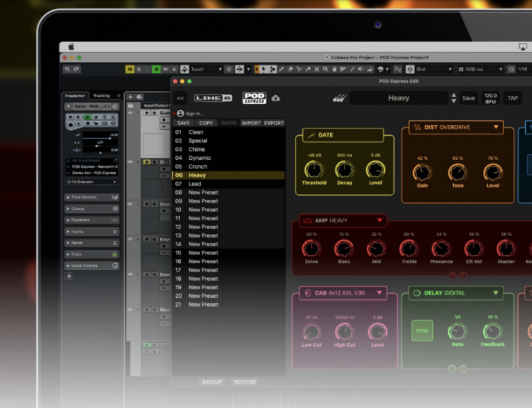Click the Amp Heavy block icon
This screenshot has width=532, height=408.
click(x=308, y=220)
